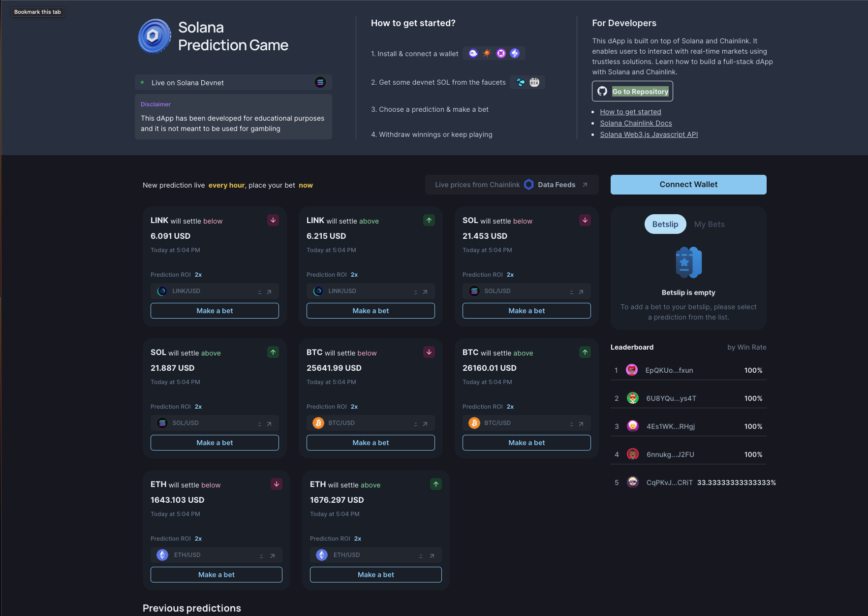Click the down arrow on LINK will settle below card
The image size is (868, 616).
click(x=273, y=220)
